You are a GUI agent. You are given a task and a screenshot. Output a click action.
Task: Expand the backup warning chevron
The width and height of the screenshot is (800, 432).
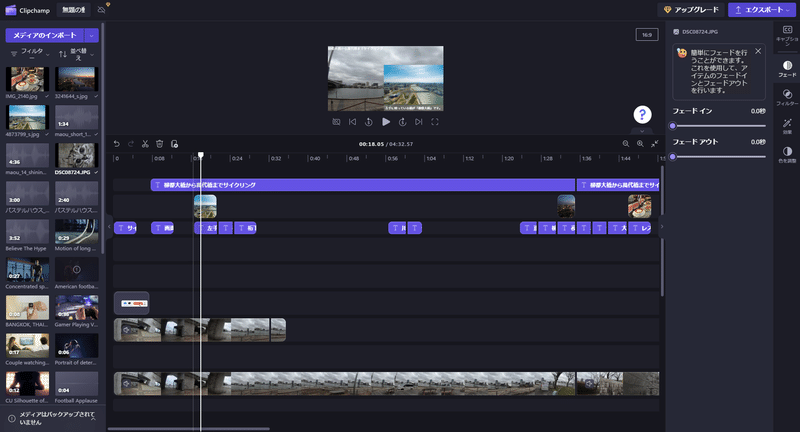(93, 418)
